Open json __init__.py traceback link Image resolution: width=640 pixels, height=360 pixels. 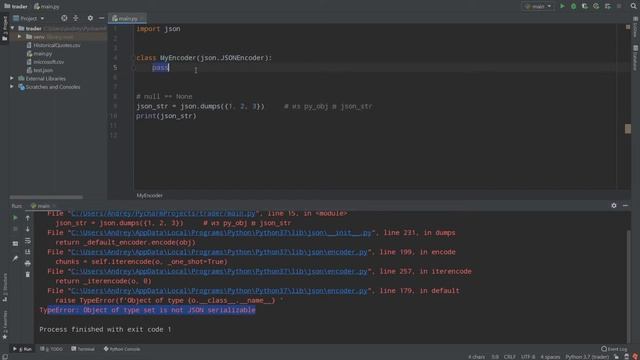(x=221, y=233)
